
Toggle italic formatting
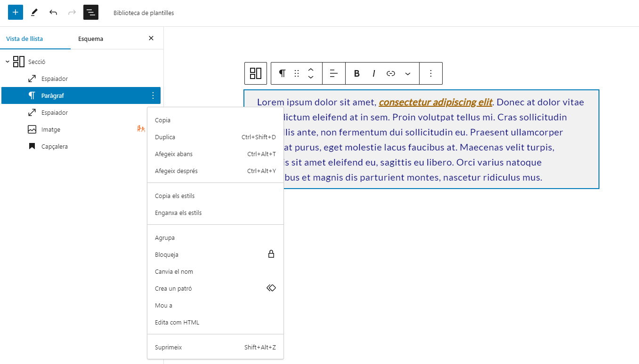[374, 73]
